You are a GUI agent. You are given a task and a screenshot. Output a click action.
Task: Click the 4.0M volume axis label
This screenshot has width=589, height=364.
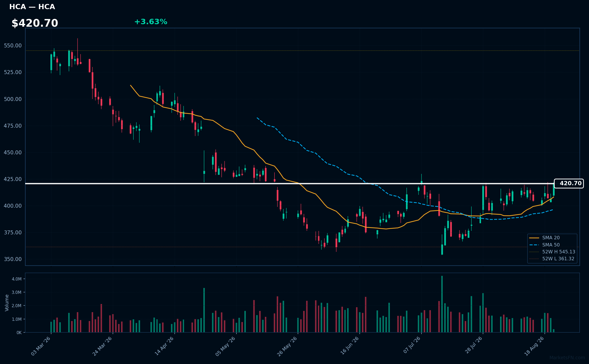[17, 279]
